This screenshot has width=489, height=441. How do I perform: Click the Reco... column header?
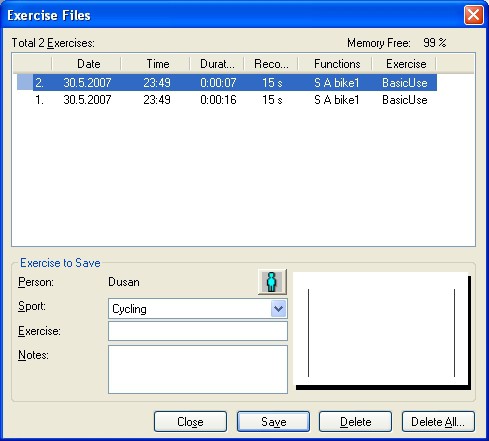tap(271, 64)
